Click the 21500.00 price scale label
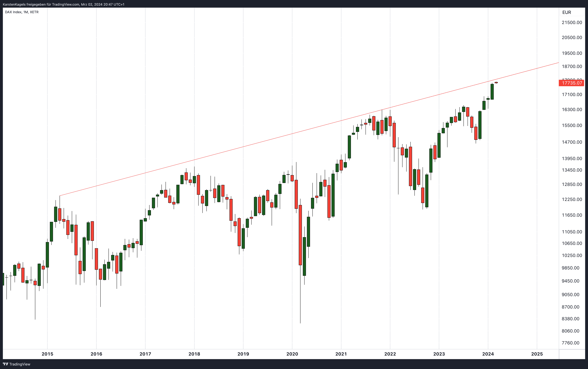 pyautogui.click(x=572, y=22)
